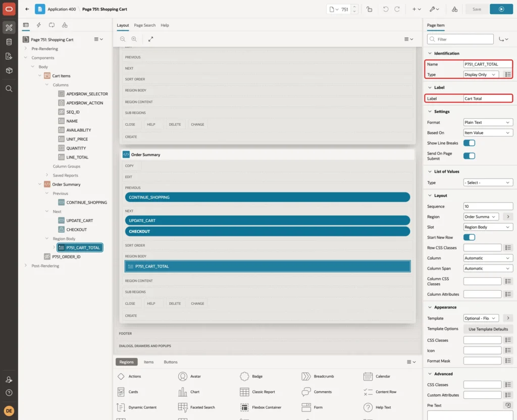
Task: Toggle the Start New Row switch
Action: pos(469,237)
